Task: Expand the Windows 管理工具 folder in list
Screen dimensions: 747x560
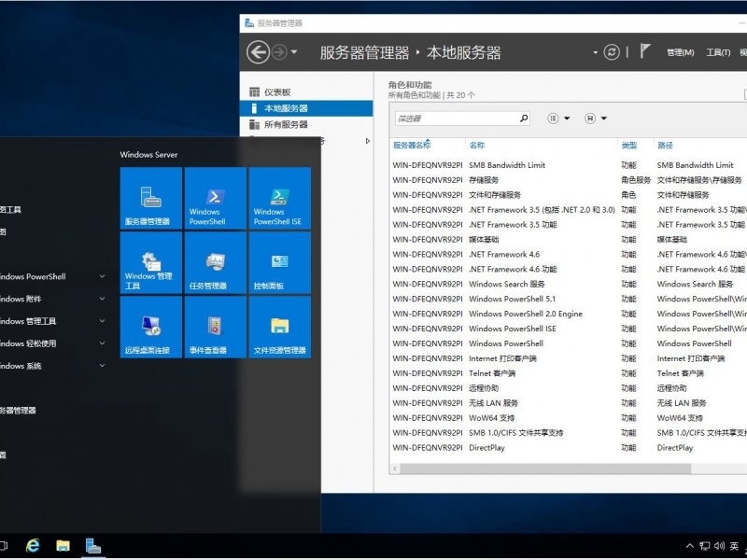Action: (102, 321)
